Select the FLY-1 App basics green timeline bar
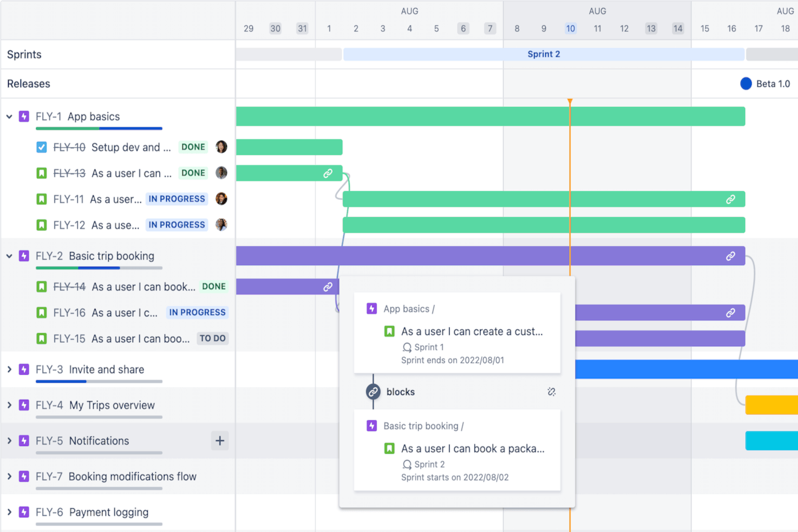The image size is (798, 532). 491,116
